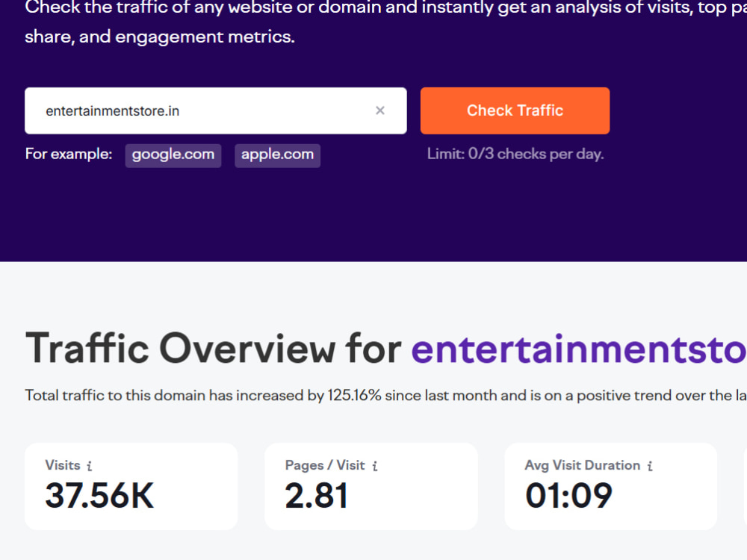This screenshot has height=560, width=747.
Task: Select the google.com example chip
Action: click(x=173, y=155)
